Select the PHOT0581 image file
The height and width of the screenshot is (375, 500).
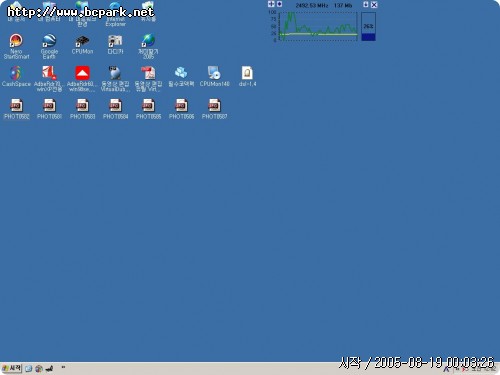49,109
